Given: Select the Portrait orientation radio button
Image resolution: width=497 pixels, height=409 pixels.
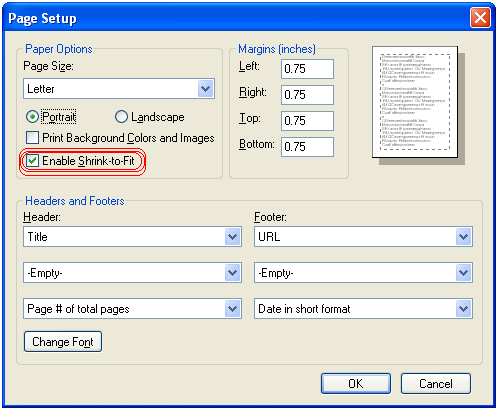Looking at the screenshot, I should tap(32, 117).
